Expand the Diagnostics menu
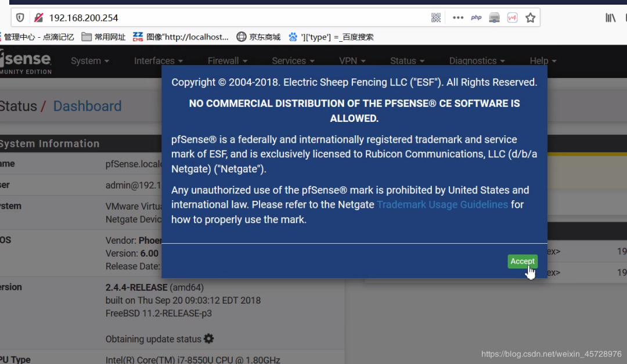Viewport: 627px width, 364px height. click(477, 61)
